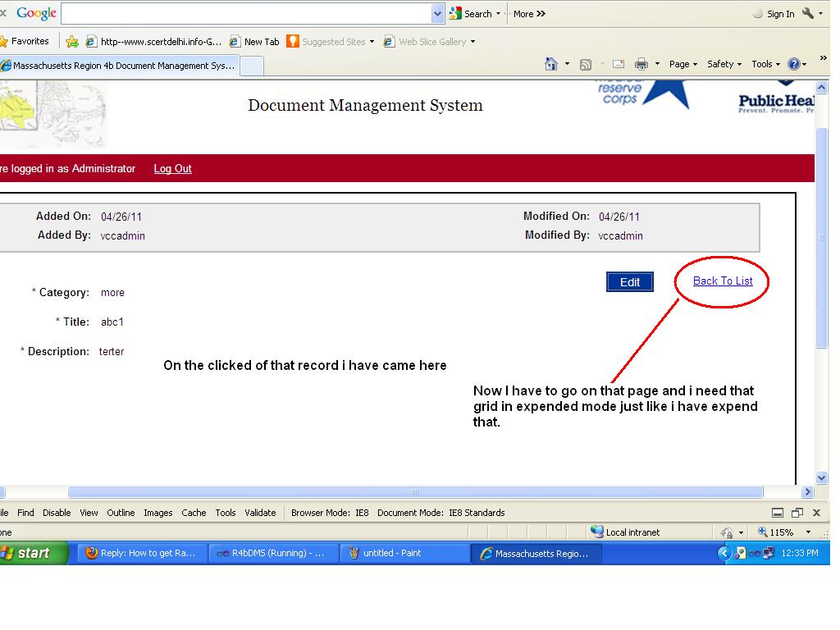This screenshot has height=630, width=840.
Task: Open the developer tools Tools menu
Action: click(226, 513)
